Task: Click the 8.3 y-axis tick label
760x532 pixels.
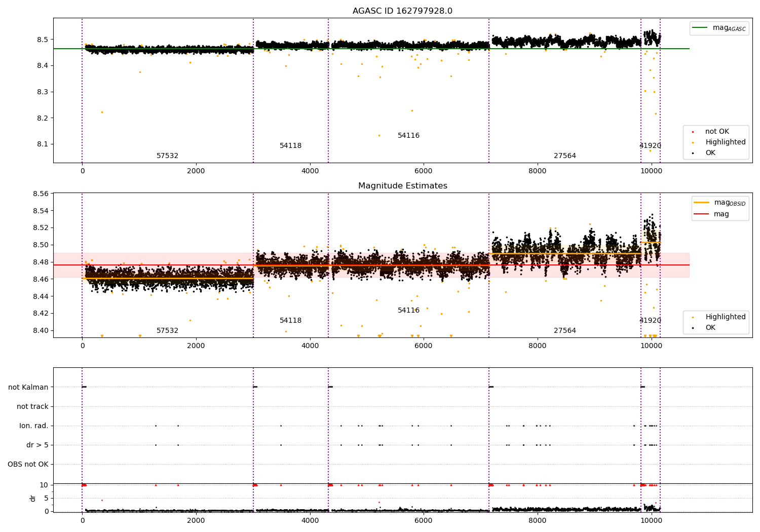Action: [43, 92]
